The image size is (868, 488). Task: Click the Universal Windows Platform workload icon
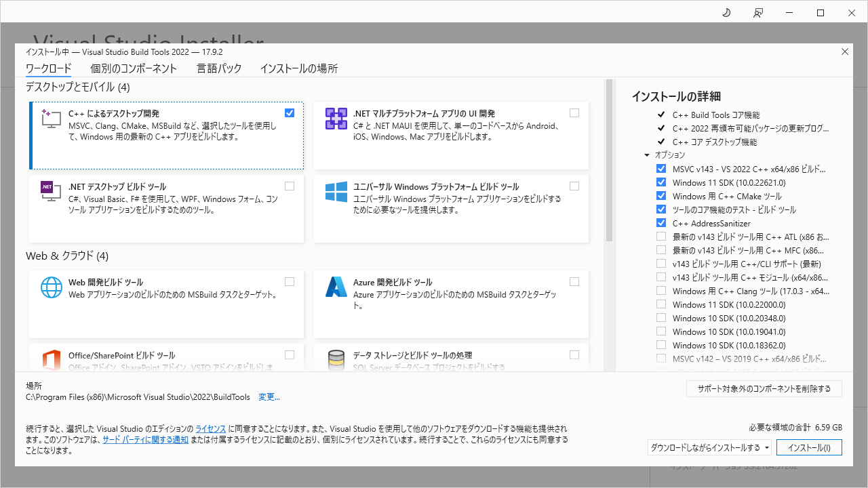pyautogui.click(x=336, y=192)
